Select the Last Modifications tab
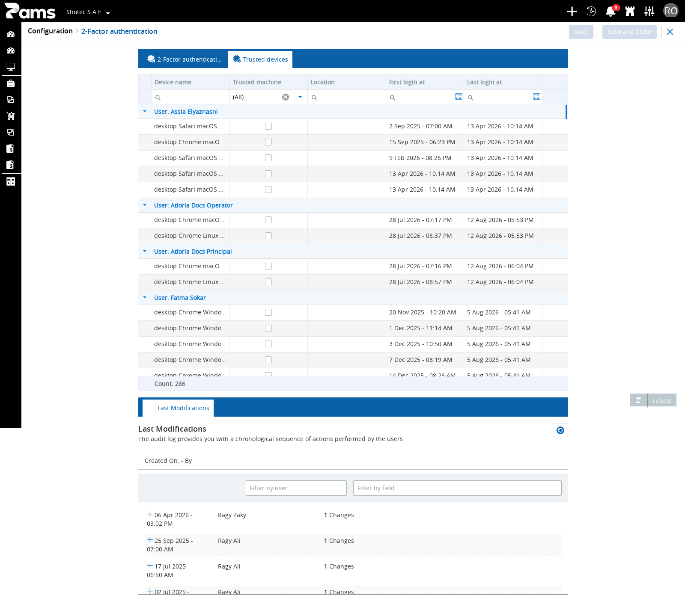 (x=178, y=408)
